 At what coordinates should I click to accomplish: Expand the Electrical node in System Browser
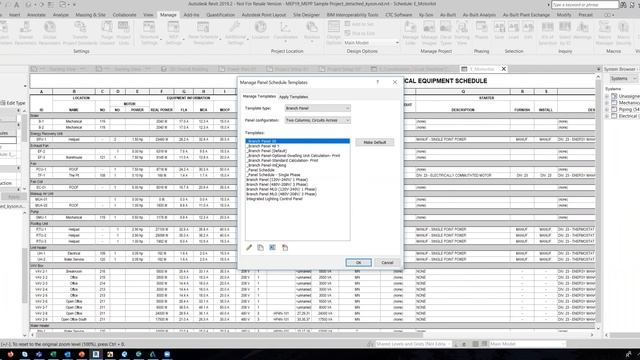[607, 116]
